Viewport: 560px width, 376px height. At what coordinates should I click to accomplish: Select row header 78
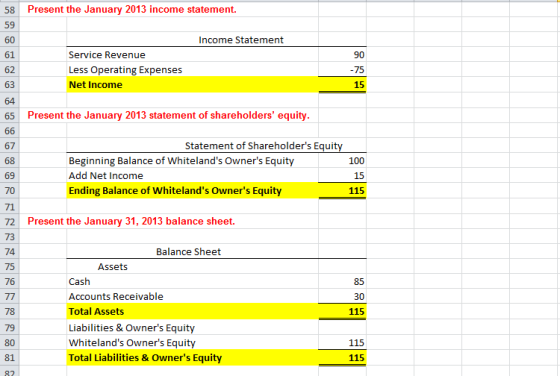(10, 312)
